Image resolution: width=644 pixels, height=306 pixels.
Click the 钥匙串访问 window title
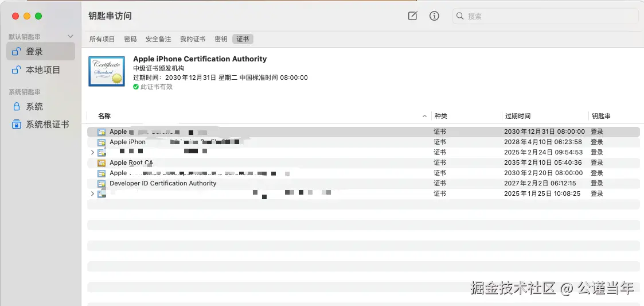point(110,16)
